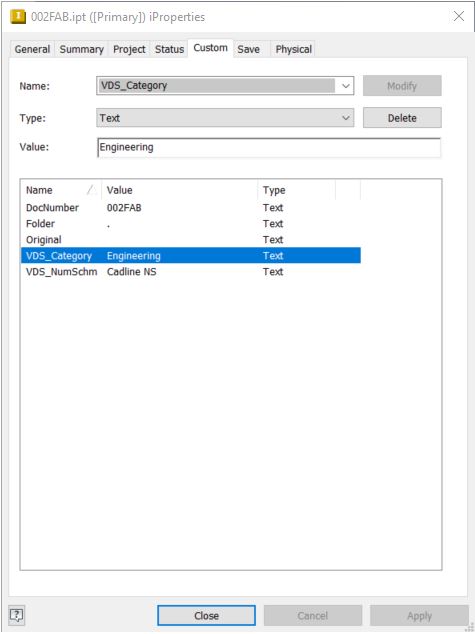Viewport: 475px width, 634px height.
Task: Open the Physical tab
Action: tap(293, 49)
